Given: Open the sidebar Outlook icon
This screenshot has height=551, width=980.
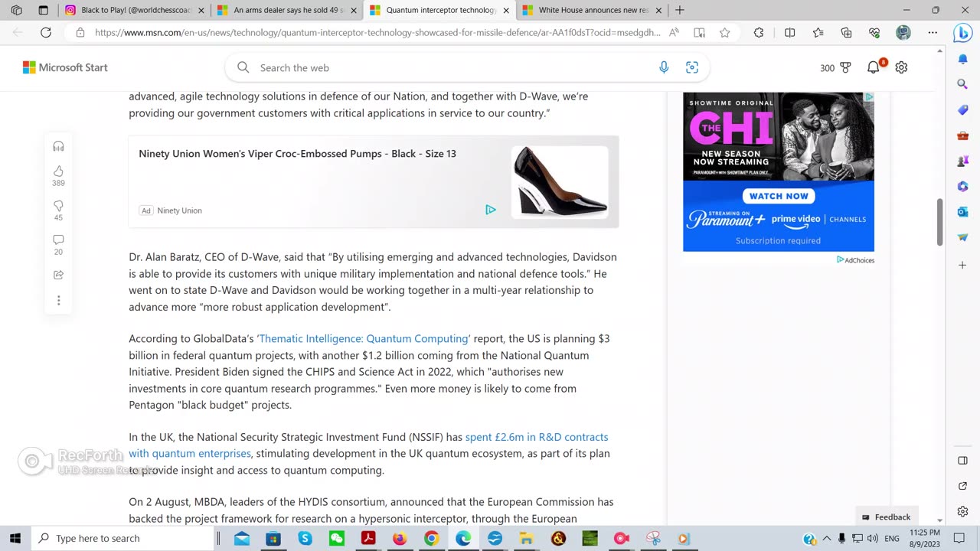Looking at the screenshot, I should coord(963,212).
